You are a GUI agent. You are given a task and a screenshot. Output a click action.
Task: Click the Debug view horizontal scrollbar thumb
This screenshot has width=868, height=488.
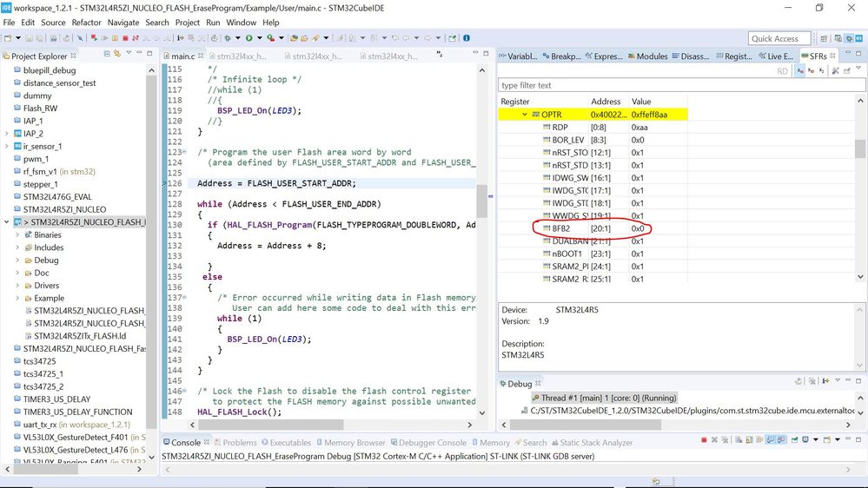585,425
